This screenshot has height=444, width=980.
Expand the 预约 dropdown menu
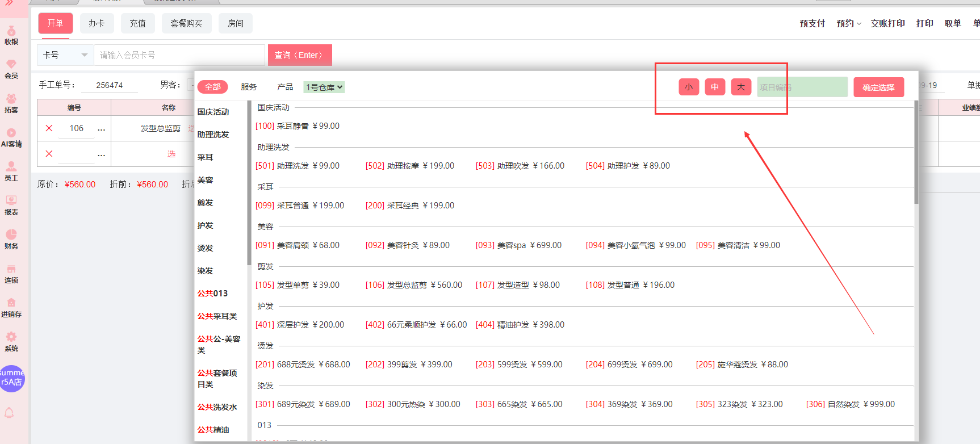click(x=849, y=23)
